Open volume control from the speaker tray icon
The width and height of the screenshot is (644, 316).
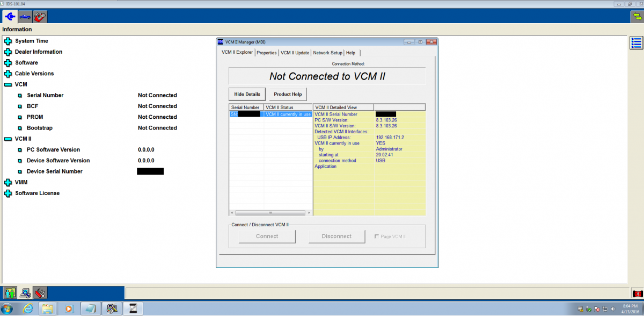tap(614, 309)
